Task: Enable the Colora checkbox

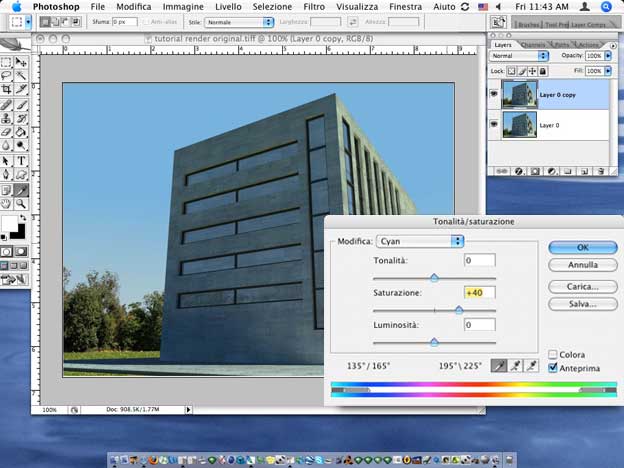Action: point(553,354)
